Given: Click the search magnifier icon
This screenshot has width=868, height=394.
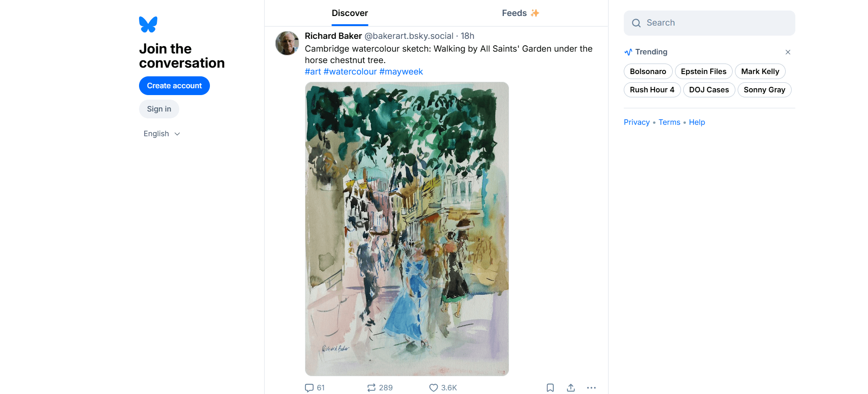Looking at the screenshot, I should (x=636, y=23).
